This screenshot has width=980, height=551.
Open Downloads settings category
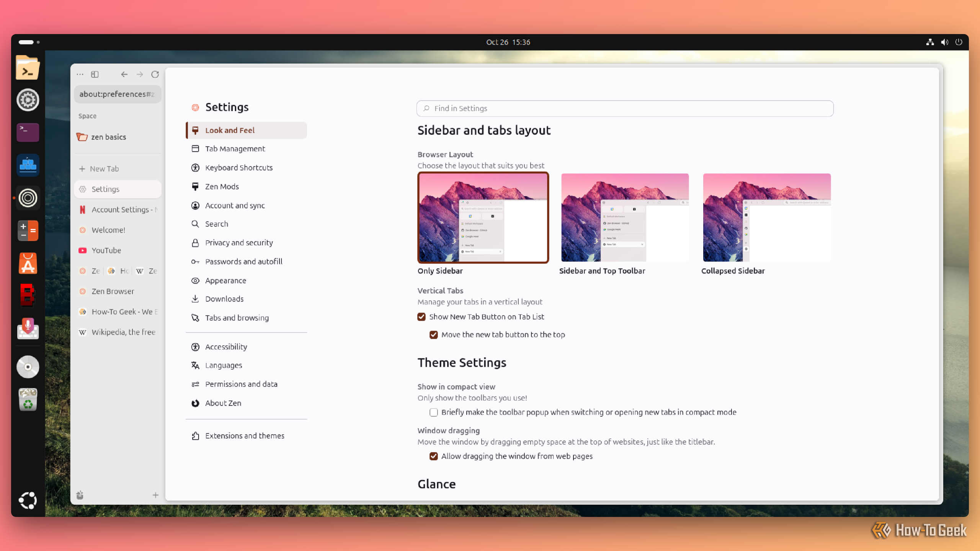click(x=247, y=299)
